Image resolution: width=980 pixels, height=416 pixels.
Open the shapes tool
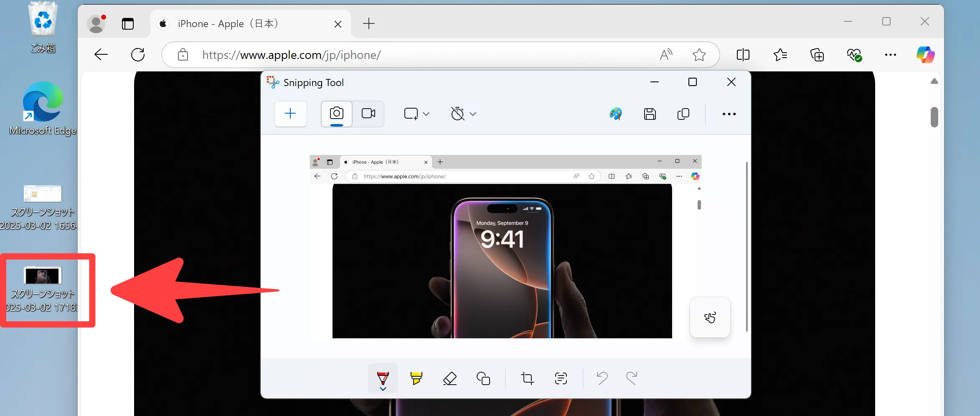[x=483, y=378]
